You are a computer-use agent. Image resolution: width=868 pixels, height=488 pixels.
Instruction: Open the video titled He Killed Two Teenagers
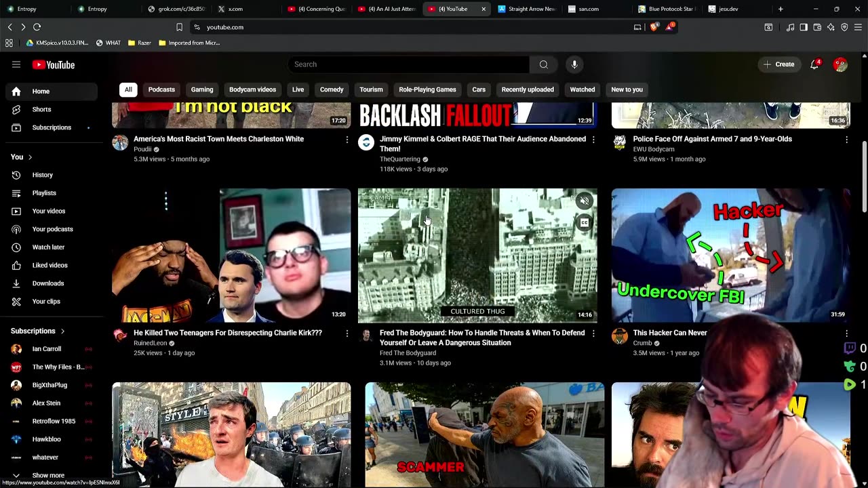[228, 333]
